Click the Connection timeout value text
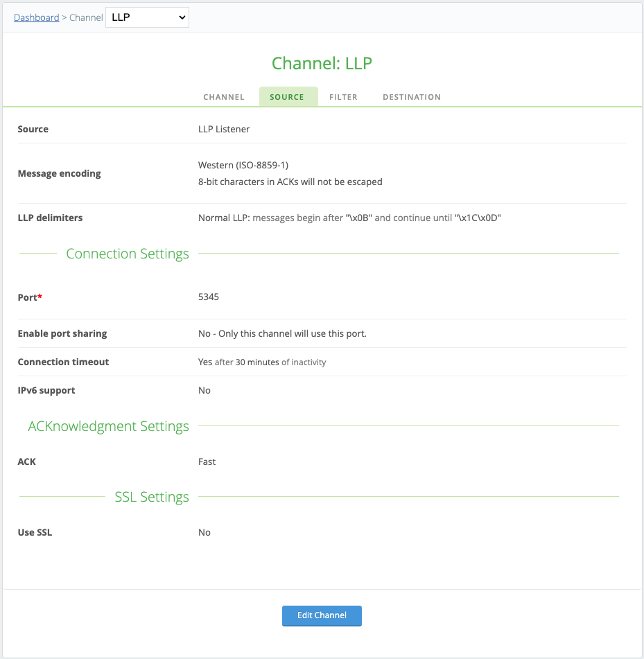The height and width of the screenshot is (659, 644). point(261,362)
